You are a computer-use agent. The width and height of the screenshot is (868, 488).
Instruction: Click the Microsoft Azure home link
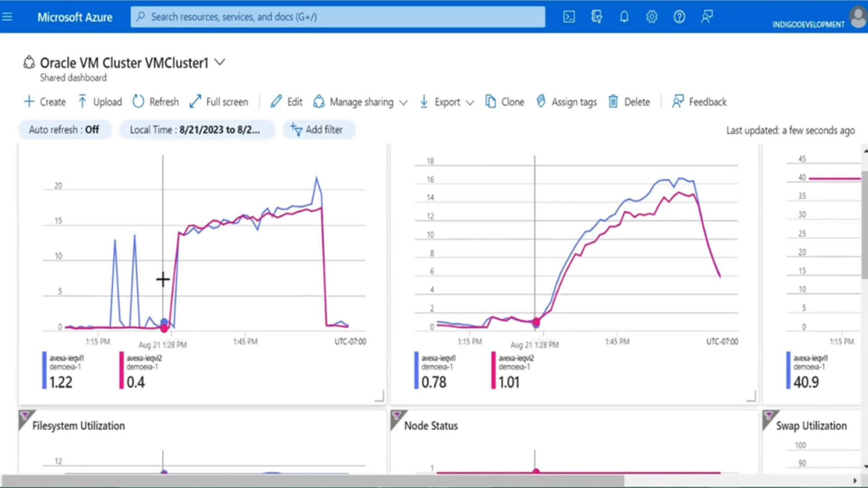pos(75,18)
